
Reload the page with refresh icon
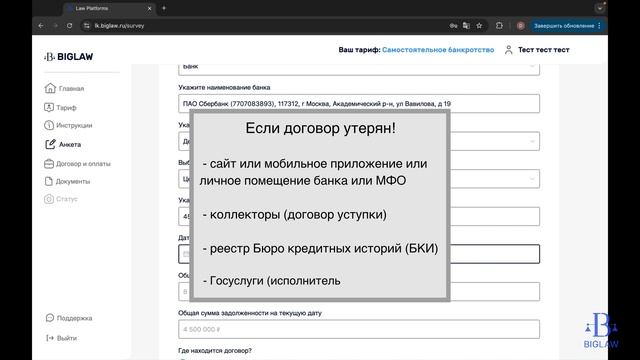[x=69, y=25]
